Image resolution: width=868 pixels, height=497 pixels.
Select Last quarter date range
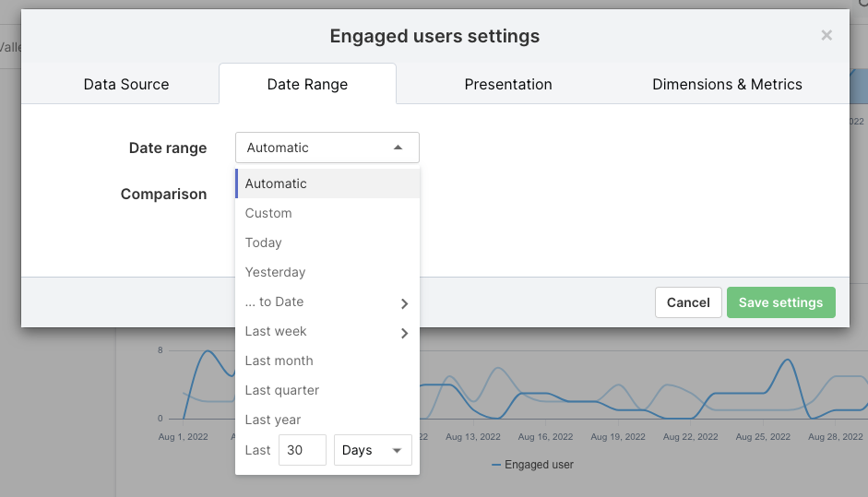pyautogui.click(x=282, y=390)
